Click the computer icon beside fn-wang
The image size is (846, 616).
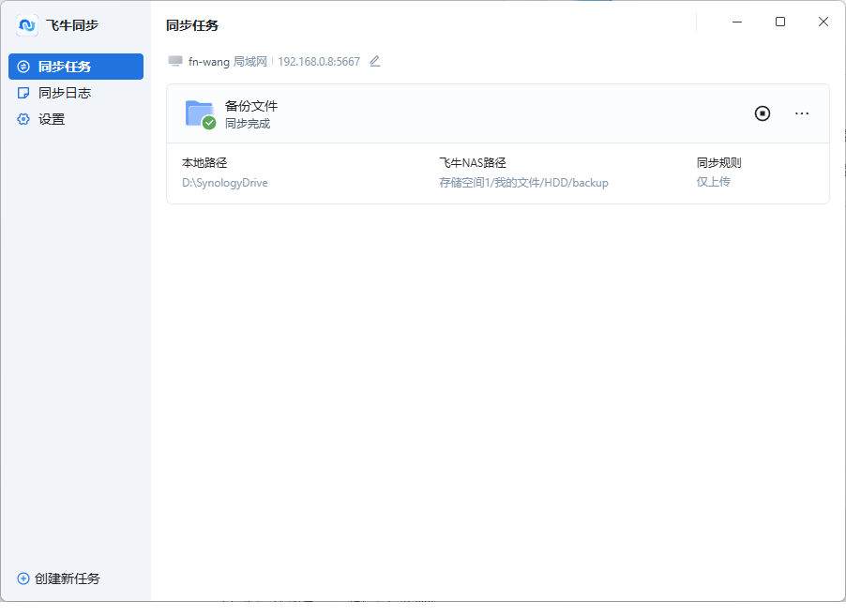(x=174, y=61)
